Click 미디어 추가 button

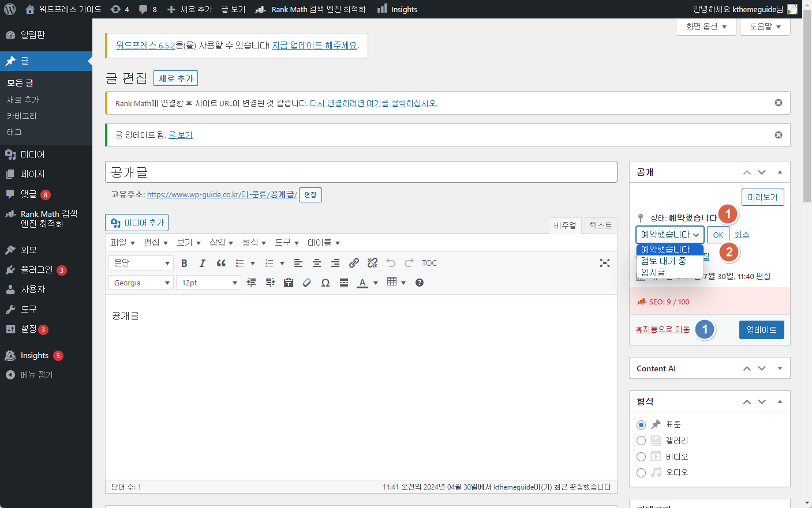[x=137, y=223]
